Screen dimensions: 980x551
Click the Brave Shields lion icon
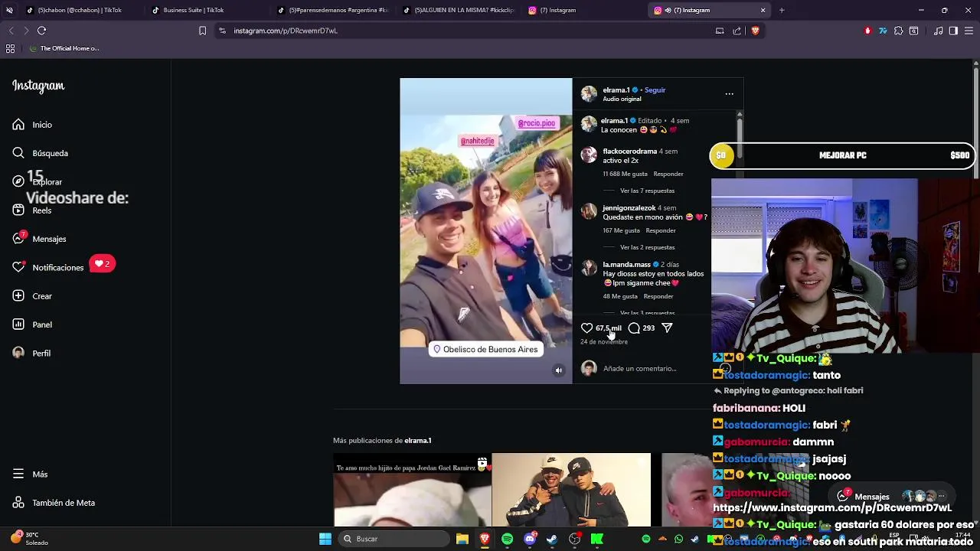point(756,31)
